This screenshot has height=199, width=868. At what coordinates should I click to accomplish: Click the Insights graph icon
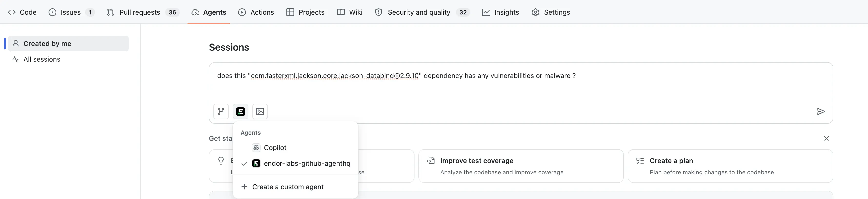coord(486,12)
